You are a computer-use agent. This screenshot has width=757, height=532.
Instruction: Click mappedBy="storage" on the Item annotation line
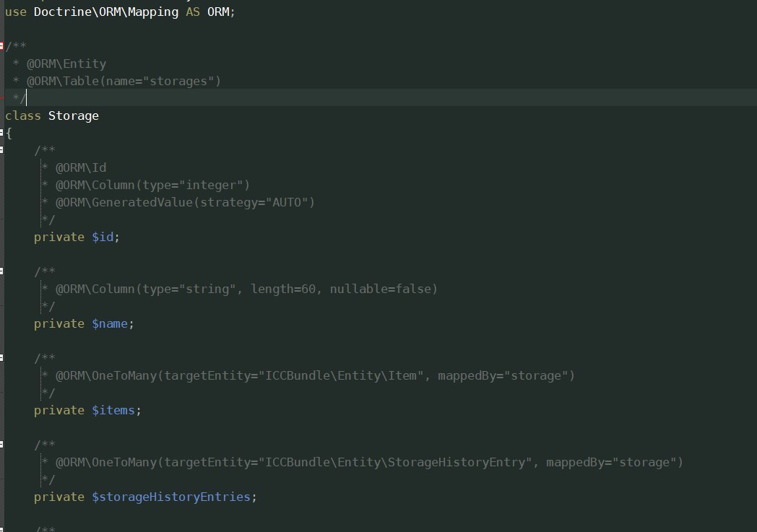click(x=503, y=376)
